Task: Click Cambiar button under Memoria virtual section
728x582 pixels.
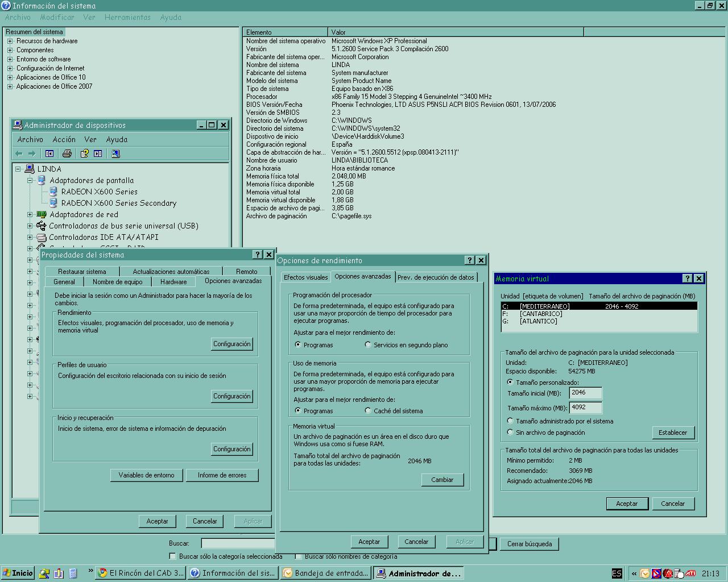Action: coord(442,480)
